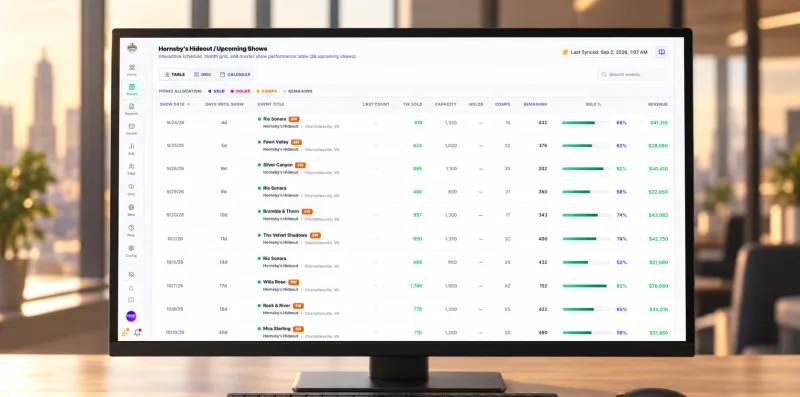800x397 pixels.
Task: Click the crossed-out eye icon in sidebar
Action: [132, 275]
